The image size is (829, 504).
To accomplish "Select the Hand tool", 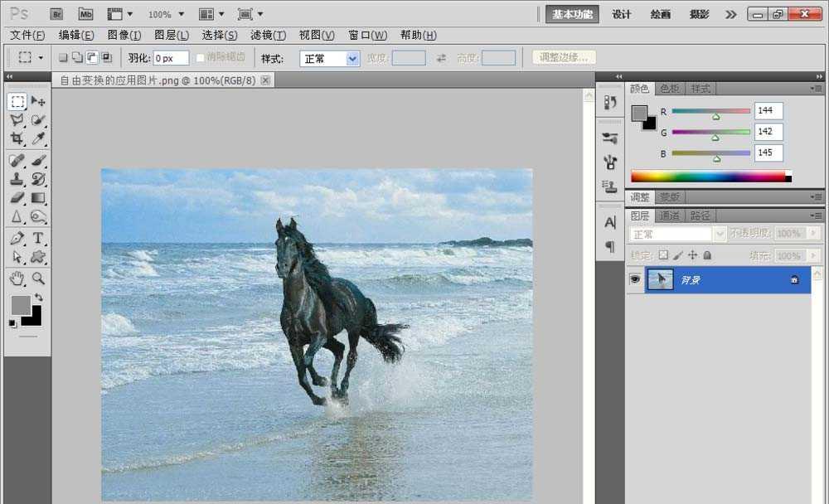I will 17,278.
